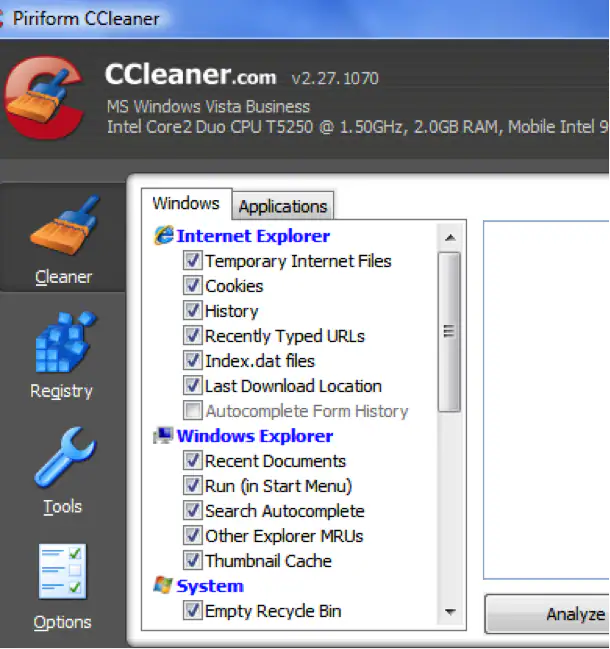Select the System heading text
The height and width of the screenshot is (649, 610).
(210, 586)
